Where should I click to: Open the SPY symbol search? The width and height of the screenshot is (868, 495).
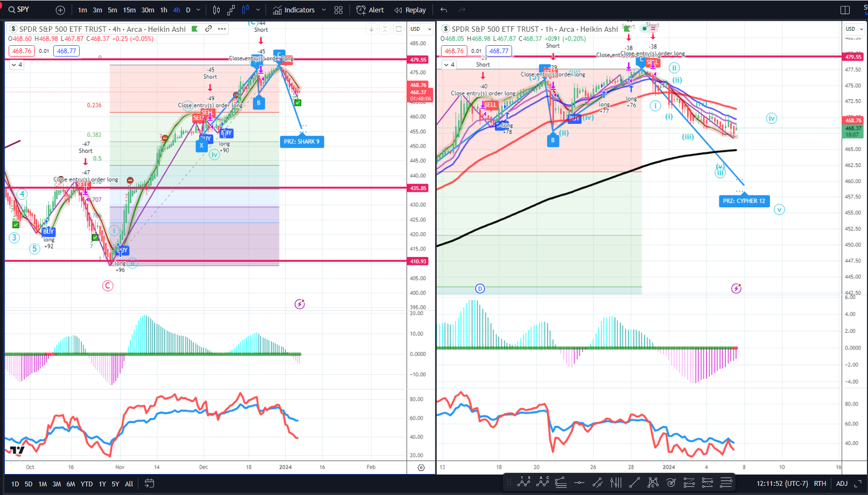[x=19, y=10]
